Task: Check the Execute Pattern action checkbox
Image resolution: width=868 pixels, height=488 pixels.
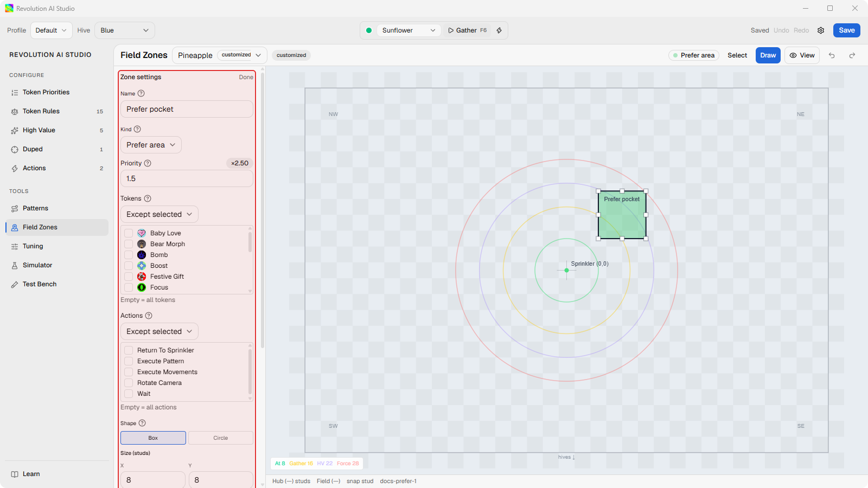Action: (x=129, y=361)
